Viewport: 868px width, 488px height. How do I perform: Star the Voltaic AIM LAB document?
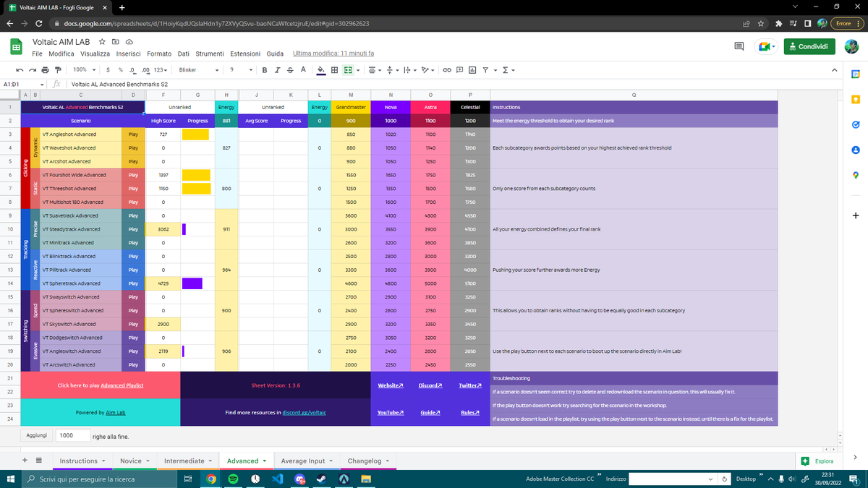point(102,42)
